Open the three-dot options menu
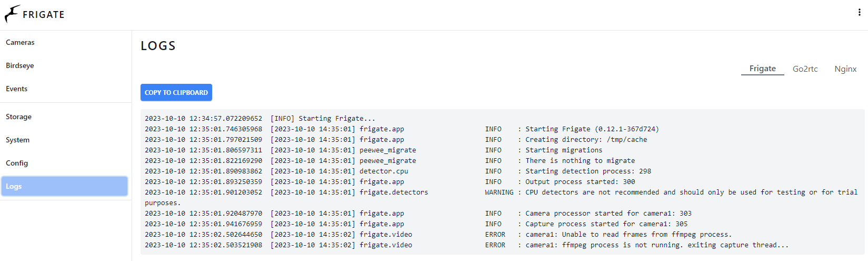 click(860, 12)
